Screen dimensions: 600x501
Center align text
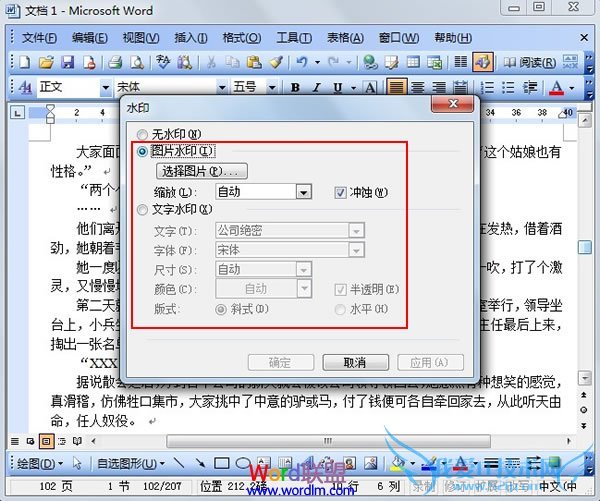tap(418, 88)
